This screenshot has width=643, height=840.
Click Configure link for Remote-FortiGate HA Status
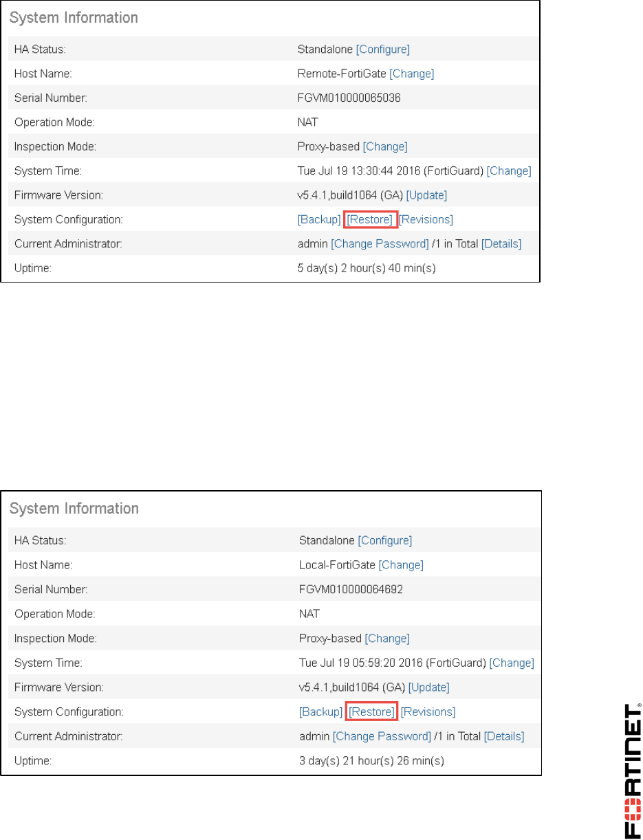(383, 49)
